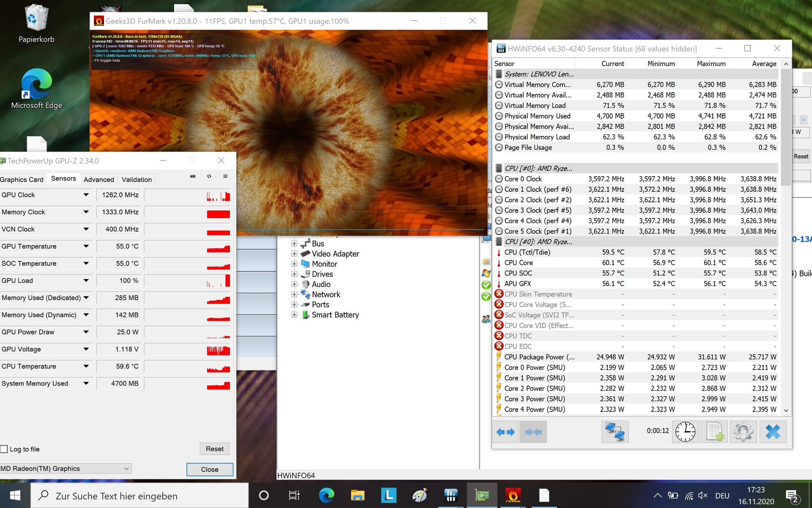The image size is (812, 508).
Task: Open the GPU Clock sensor dropdown arrow
Action: pyautogui.click(x=86, y=195)
